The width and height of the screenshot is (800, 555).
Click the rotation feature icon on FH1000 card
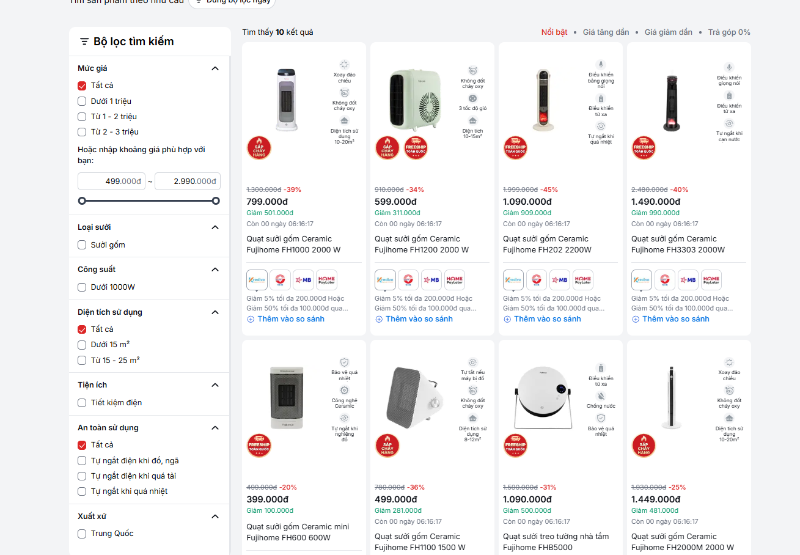(344, 64)
